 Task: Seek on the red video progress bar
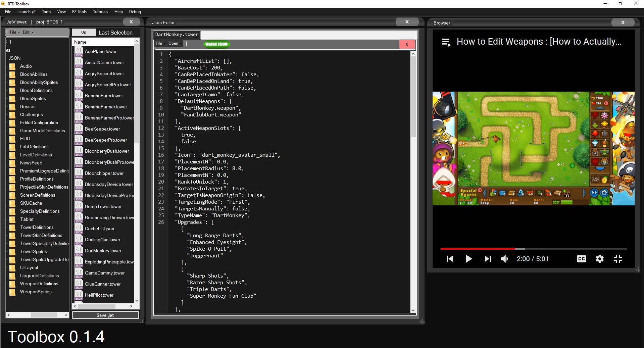tap(478, 249)
